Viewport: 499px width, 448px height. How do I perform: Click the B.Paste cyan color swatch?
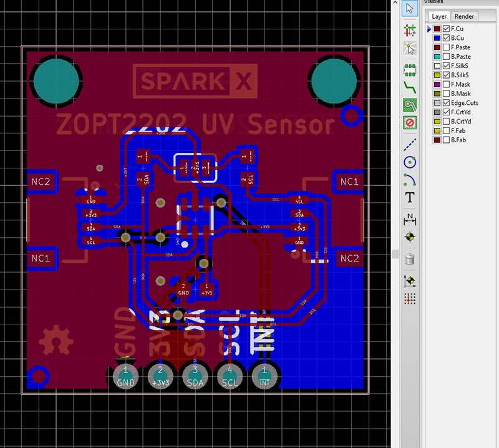(437, 56)
